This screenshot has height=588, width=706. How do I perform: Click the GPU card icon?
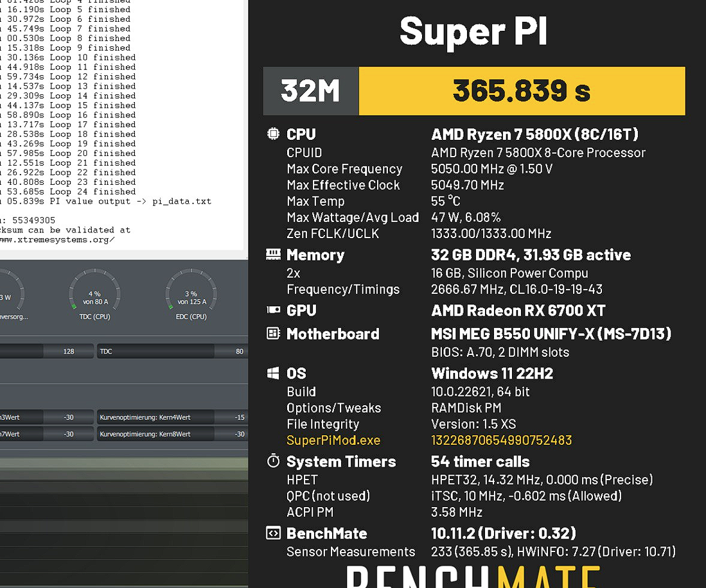click(x=273, y=310)
